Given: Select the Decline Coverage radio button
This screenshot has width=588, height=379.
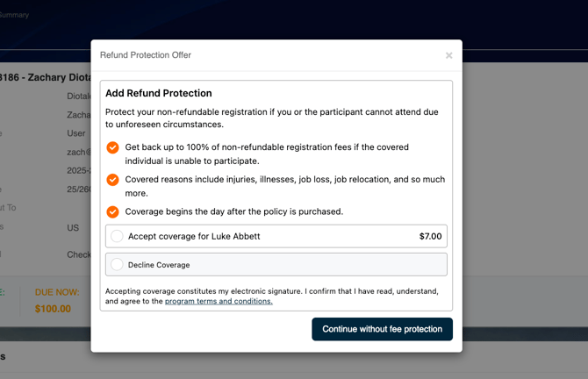Looking at the screenshot, I should (x=118, y=264).
